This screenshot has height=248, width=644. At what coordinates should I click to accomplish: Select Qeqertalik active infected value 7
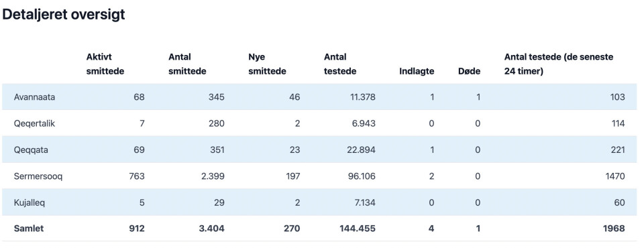coord(142,123)
